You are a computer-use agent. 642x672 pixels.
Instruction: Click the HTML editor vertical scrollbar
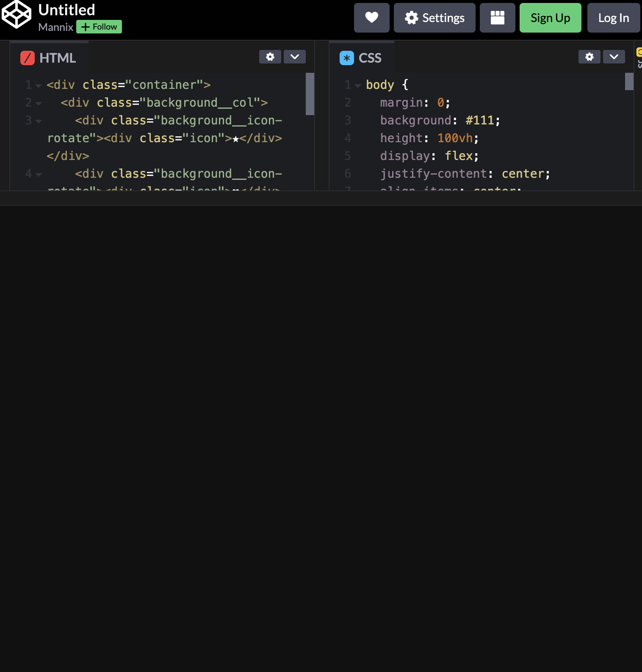point(310,94)
